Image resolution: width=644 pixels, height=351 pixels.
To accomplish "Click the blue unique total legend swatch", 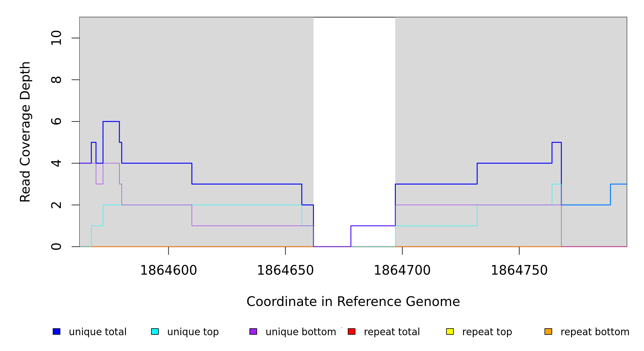I will 56,331.
